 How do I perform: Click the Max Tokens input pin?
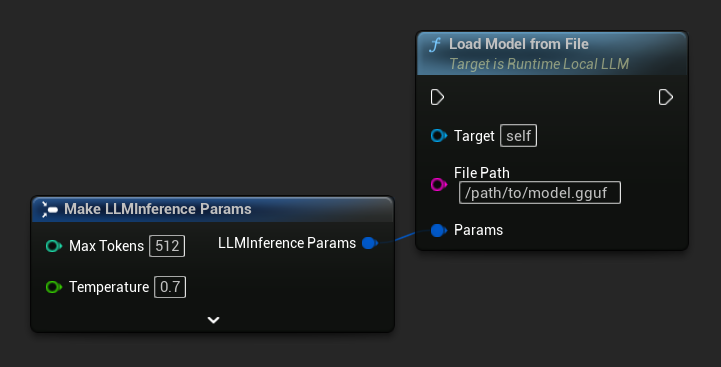coord(54,246)
